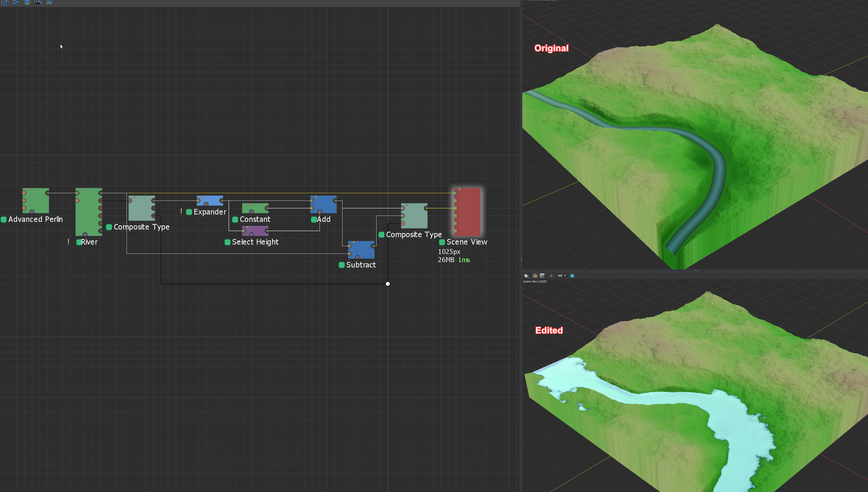Select the blue Add node box

pyautogui.click(x=324, y=204)
